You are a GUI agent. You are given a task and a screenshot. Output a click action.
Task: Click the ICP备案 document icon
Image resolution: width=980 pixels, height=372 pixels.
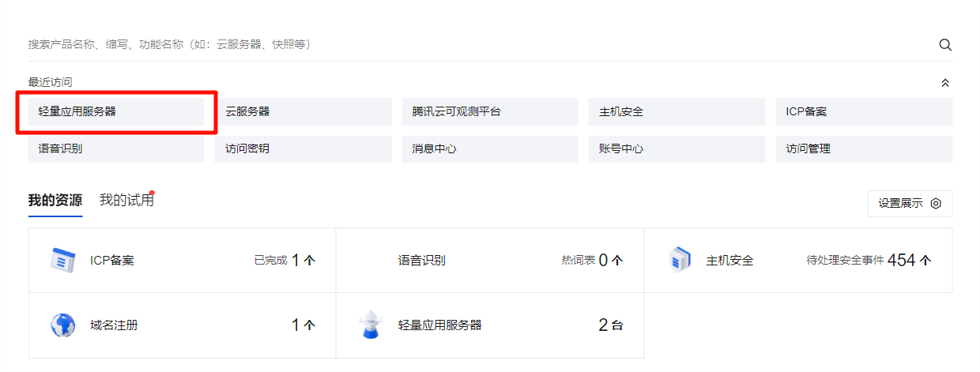click(62, 260)
